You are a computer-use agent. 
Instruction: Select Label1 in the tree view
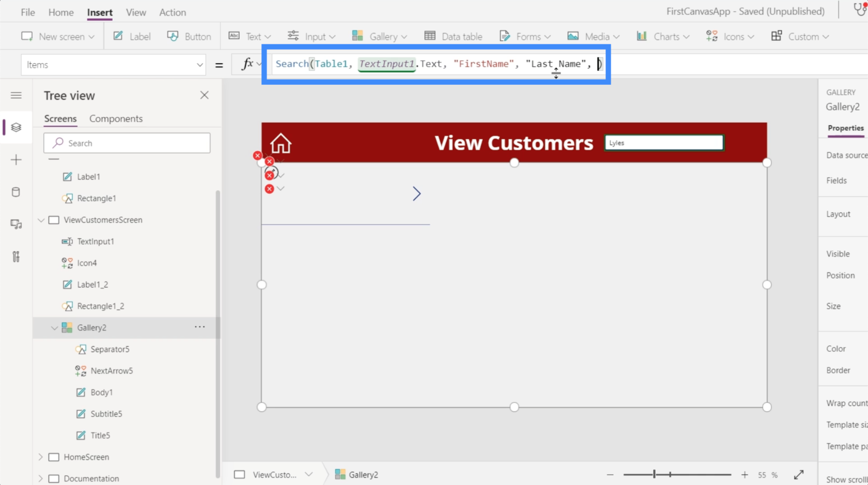tap(88, 177)
